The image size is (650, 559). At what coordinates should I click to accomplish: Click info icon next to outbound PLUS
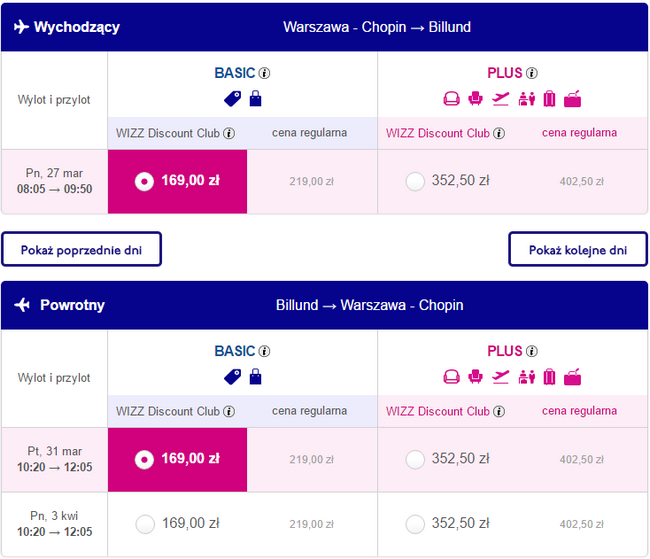point(532,73)
